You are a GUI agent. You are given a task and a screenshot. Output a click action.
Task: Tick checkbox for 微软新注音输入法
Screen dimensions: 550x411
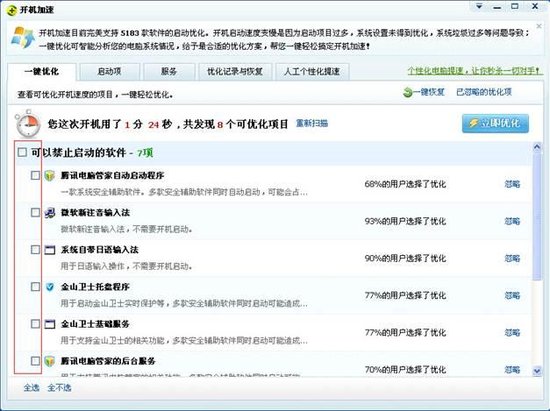(35, 213)
